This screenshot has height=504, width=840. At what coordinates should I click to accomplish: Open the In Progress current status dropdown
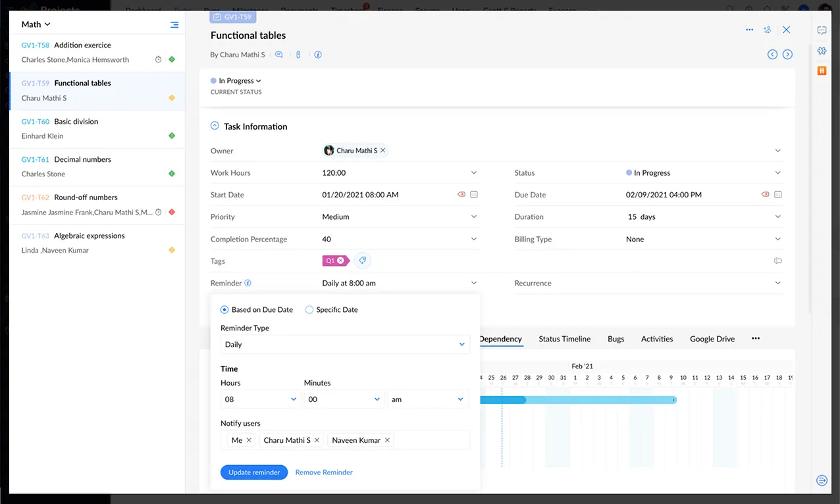click(x=240, y=81)
